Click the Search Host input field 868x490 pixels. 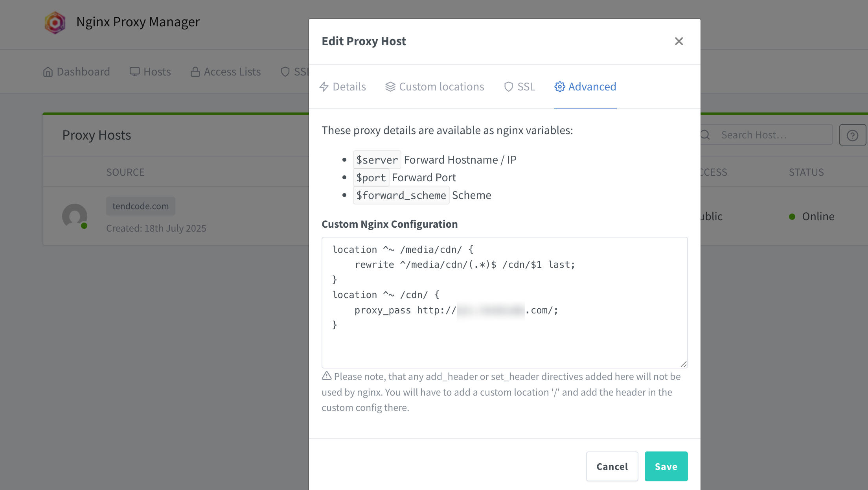coord(772,135)
